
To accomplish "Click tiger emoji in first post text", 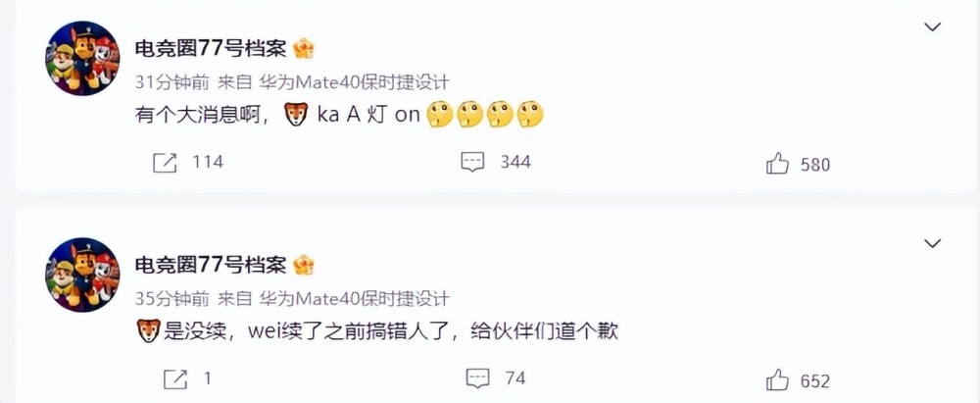I will (296, 115).
